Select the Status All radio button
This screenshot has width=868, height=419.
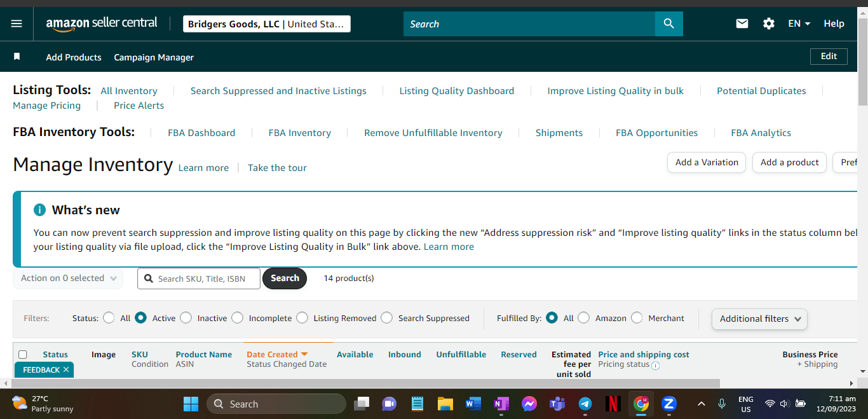coord(109,317)
